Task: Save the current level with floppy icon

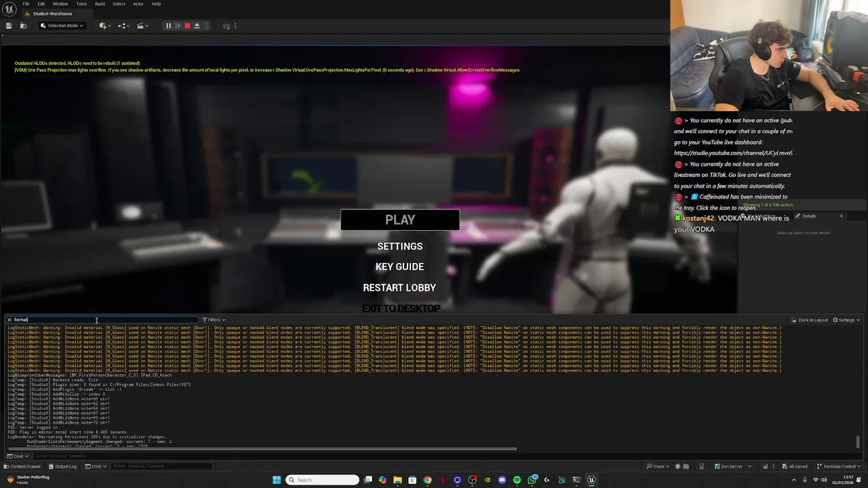Action: pyautogui.click(x=9, y=26)
